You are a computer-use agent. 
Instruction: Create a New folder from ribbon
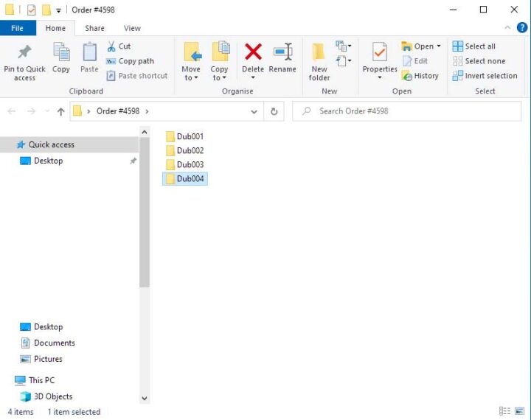tap(319, 60)
